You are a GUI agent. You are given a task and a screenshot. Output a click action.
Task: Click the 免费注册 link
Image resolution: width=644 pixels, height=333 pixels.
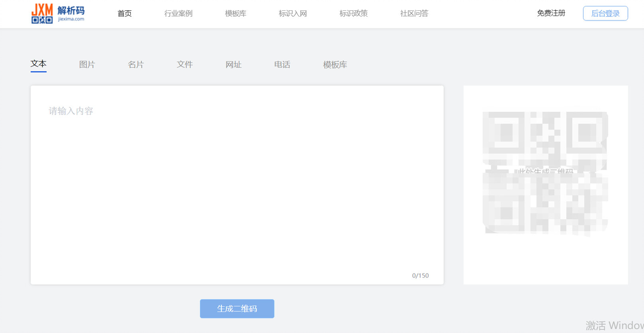[x=551, y=13]
